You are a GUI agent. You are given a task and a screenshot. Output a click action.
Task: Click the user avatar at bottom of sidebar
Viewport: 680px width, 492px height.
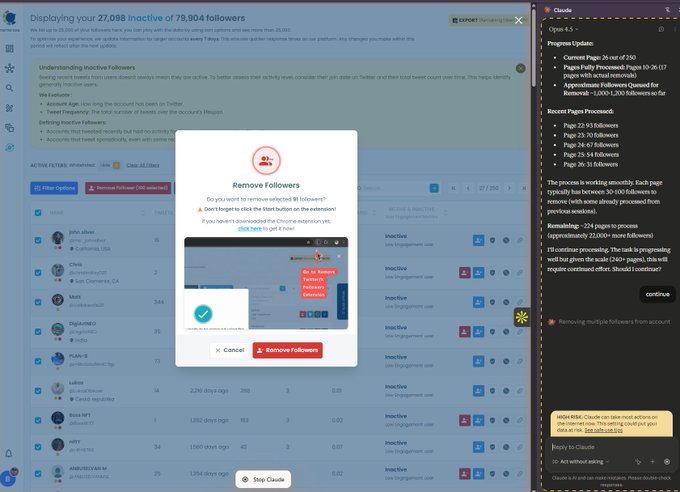tap(8, 478)
